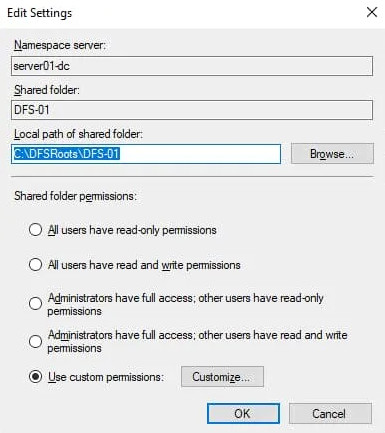The width and height of the screenshot is (385, 433).
Task: Click the 'Local path of shared folder:' label
Action: (78, 134)
